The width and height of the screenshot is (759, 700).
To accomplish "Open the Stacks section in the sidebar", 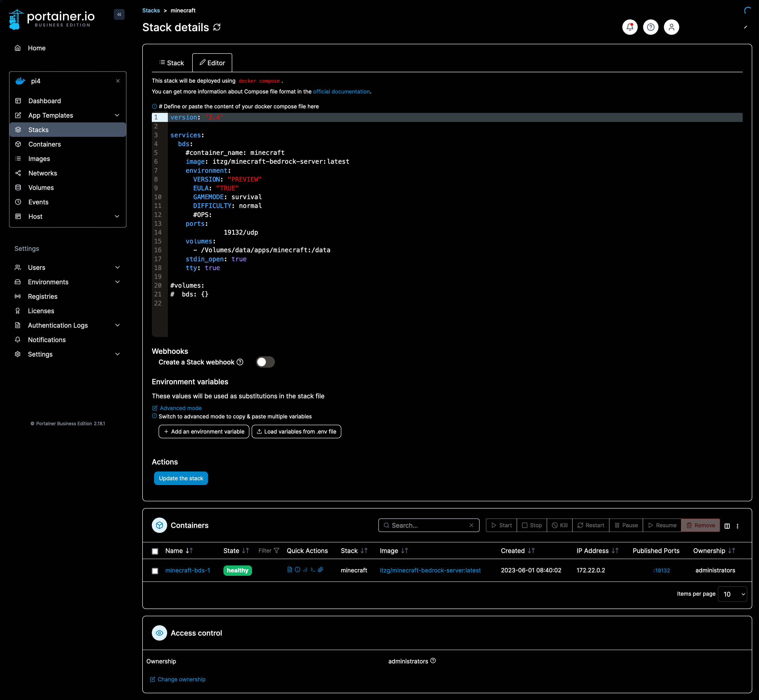I will 38,130.
